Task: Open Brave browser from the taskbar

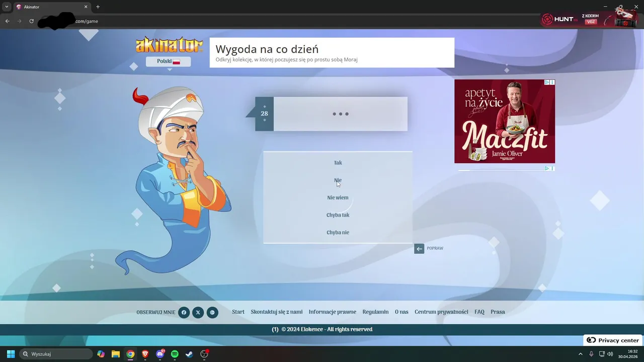Action: pos(145,354)
